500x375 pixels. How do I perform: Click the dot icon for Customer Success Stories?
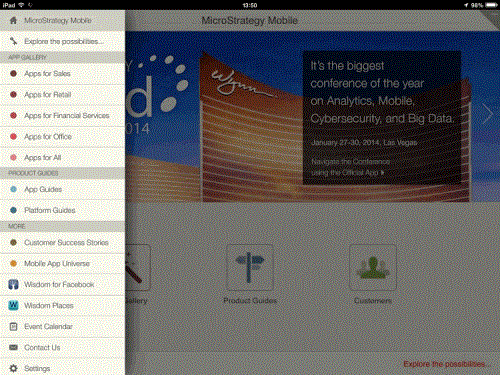click(x=13, y=242)
